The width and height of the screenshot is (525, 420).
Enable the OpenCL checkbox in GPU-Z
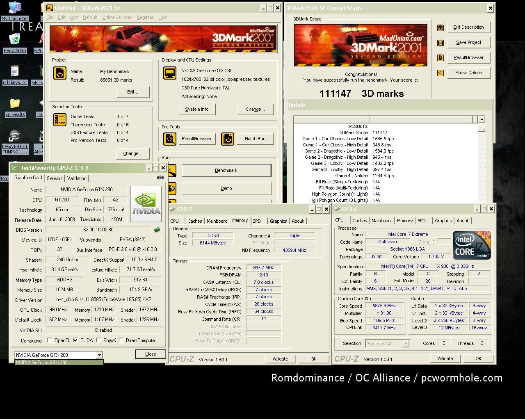(50, 340)
